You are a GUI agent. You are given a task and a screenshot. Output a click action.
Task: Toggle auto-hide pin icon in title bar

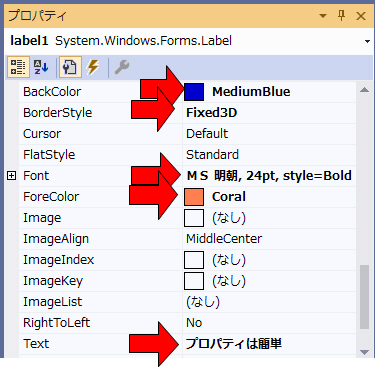click(x=341, y=16)
